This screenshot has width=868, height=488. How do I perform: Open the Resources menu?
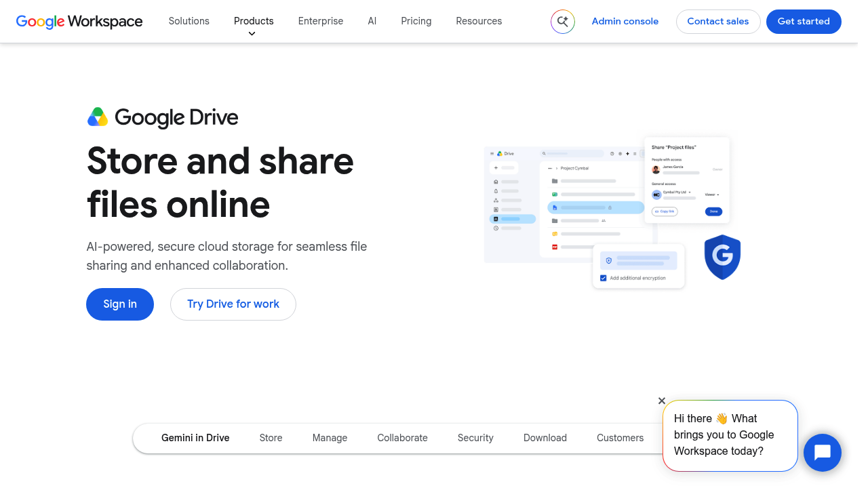(479, 21)
